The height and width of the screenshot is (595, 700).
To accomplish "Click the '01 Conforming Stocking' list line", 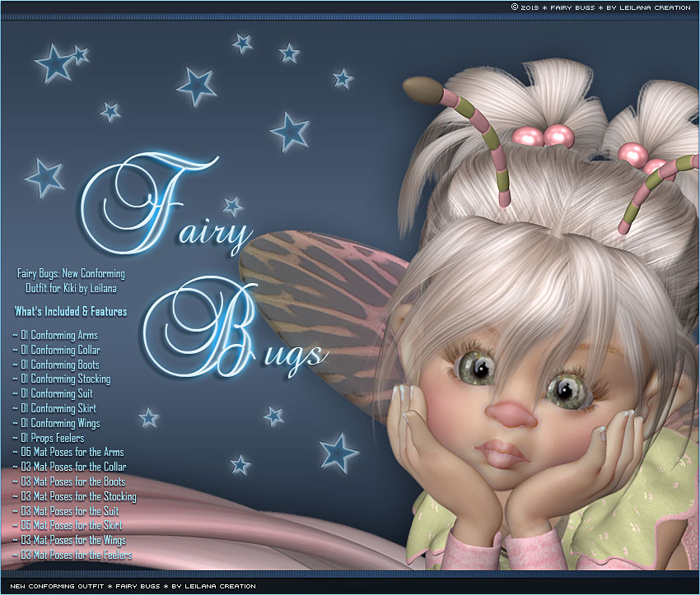I will pyautogui.click(x=62, y=379).
